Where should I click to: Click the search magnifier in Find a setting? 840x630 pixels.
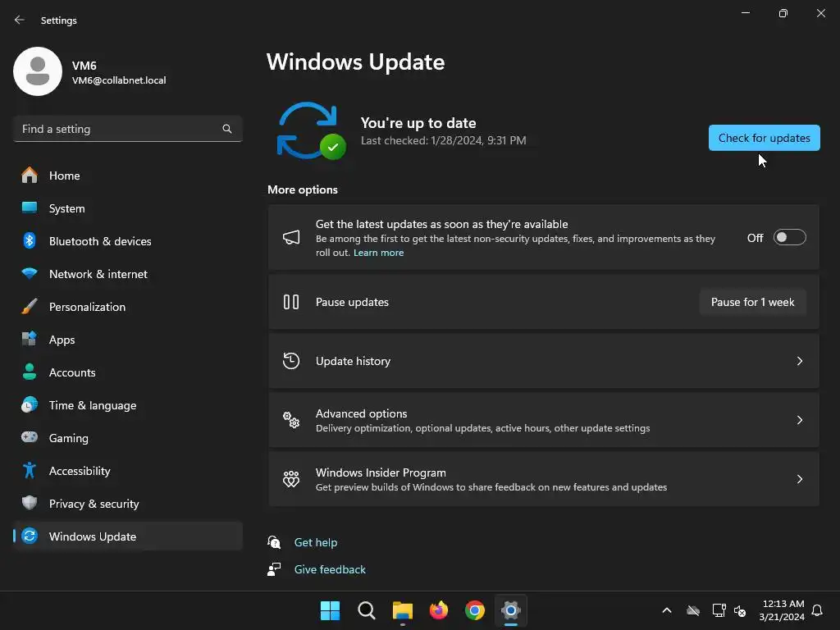pos(227,129)
